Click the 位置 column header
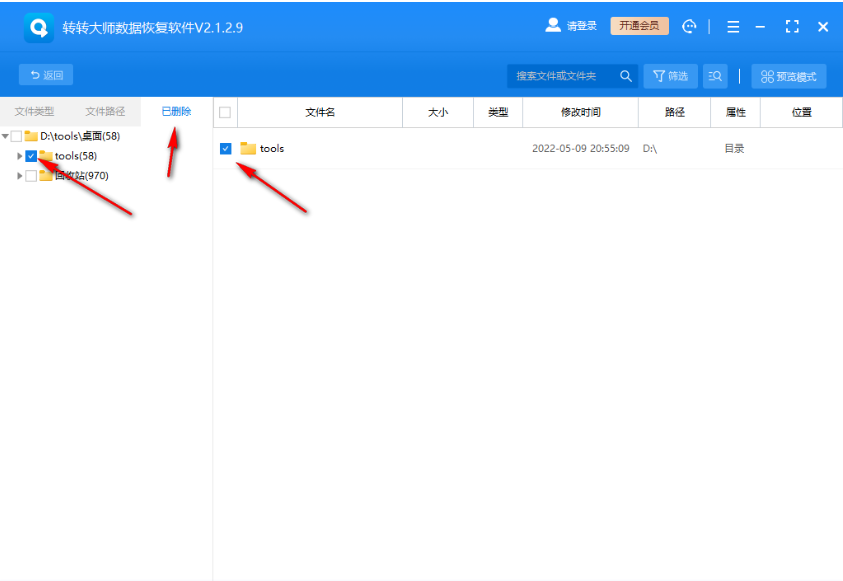843x581 pixels. 802,112
